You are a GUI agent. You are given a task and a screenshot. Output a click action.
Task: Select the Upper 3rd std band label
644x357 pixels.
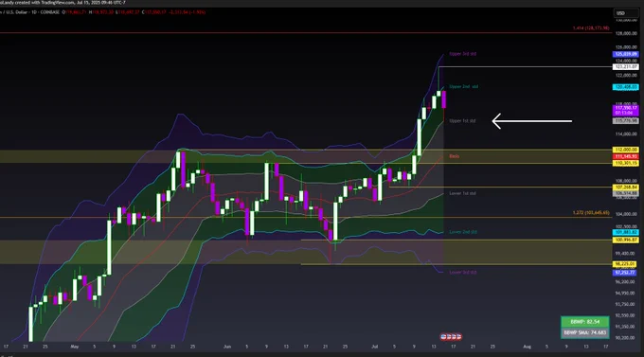point(462,54)
